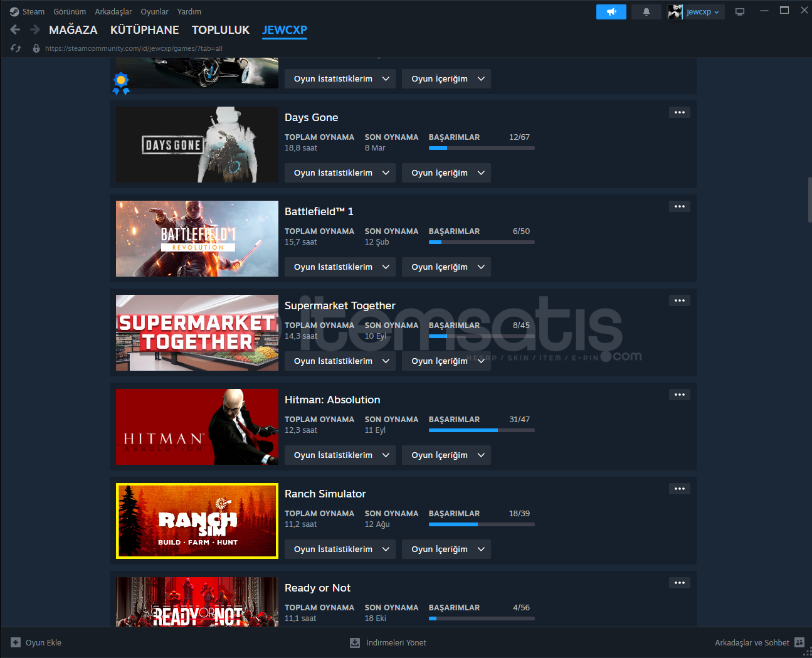Switch to the KÜTÜPHANE tab
The height and width of the screenshot is (658, 812).
[145, 30]
